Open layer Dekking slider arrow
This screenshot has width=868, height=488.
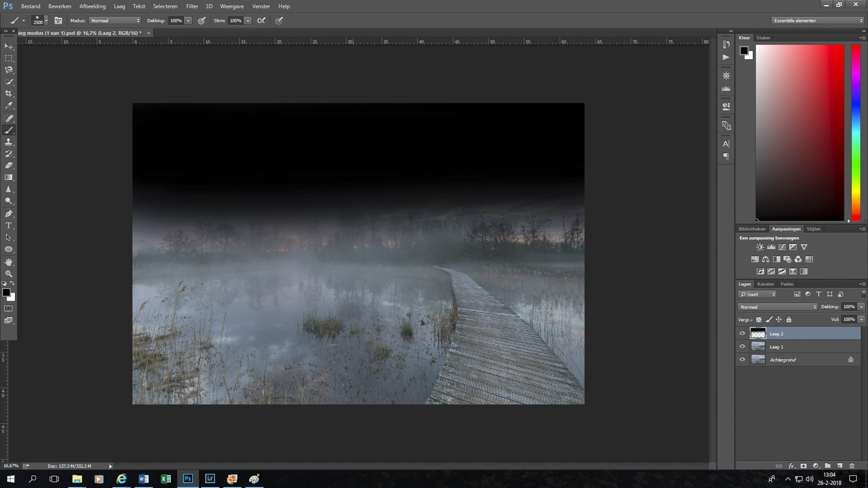coord(861,307)
